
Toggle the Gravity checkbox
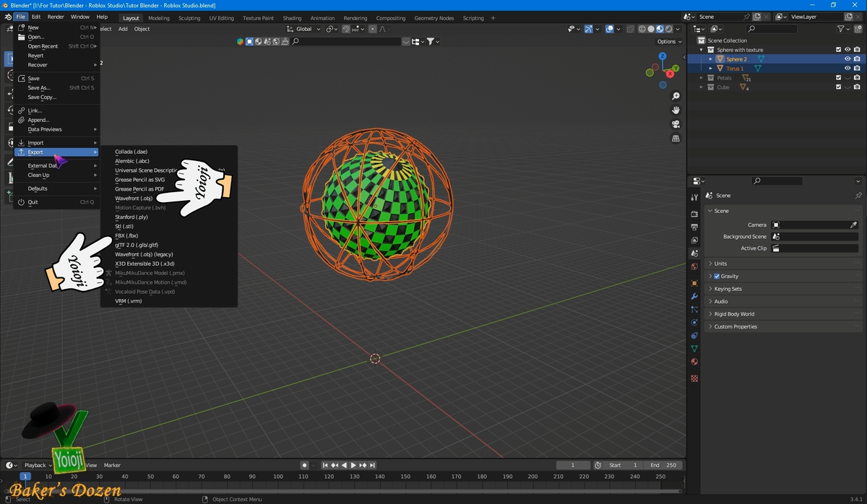[x=717, y=276]
